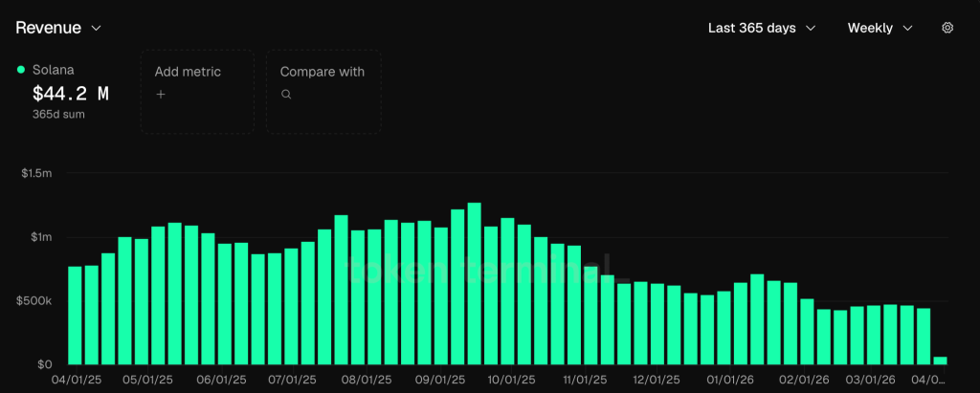Click the green Solana legend dot
980x393 pixels.
pos(21,70)
